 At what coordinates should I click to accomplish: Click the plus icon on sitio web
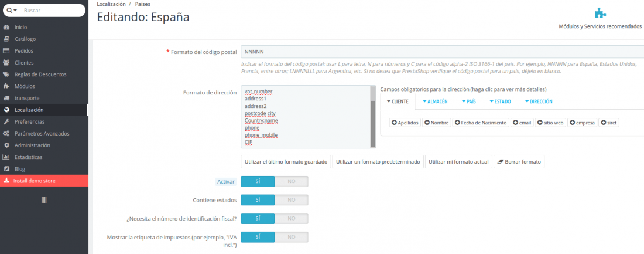point(540,123)
